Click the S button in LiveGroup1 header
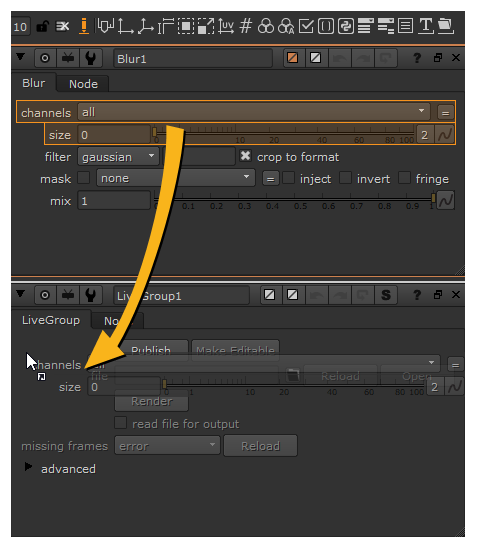The height and width of the screenshot is (537, 477). pos(386,295)
